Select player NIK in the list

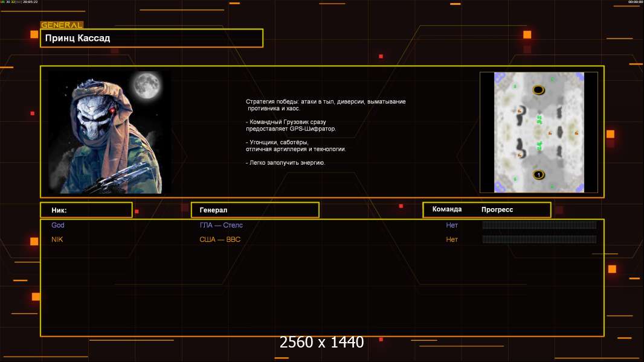57,240
